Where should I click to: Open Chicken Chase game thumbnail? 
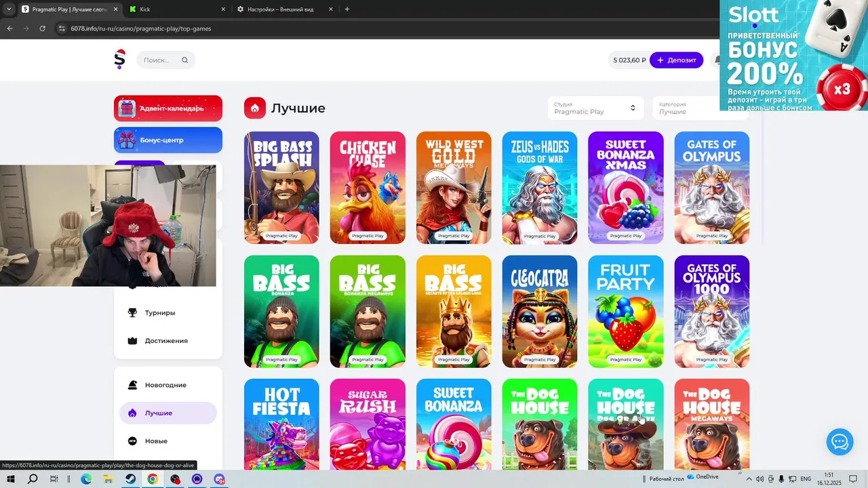368,188
